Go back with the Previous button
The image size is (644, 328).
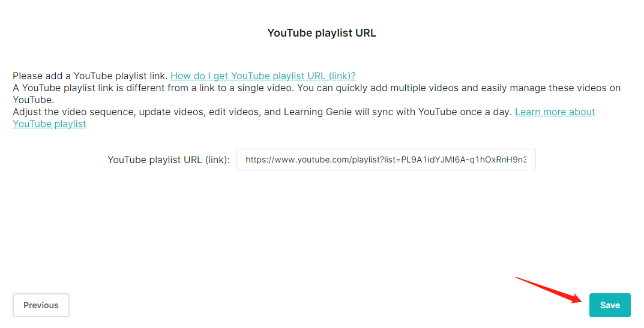[41, 305]
